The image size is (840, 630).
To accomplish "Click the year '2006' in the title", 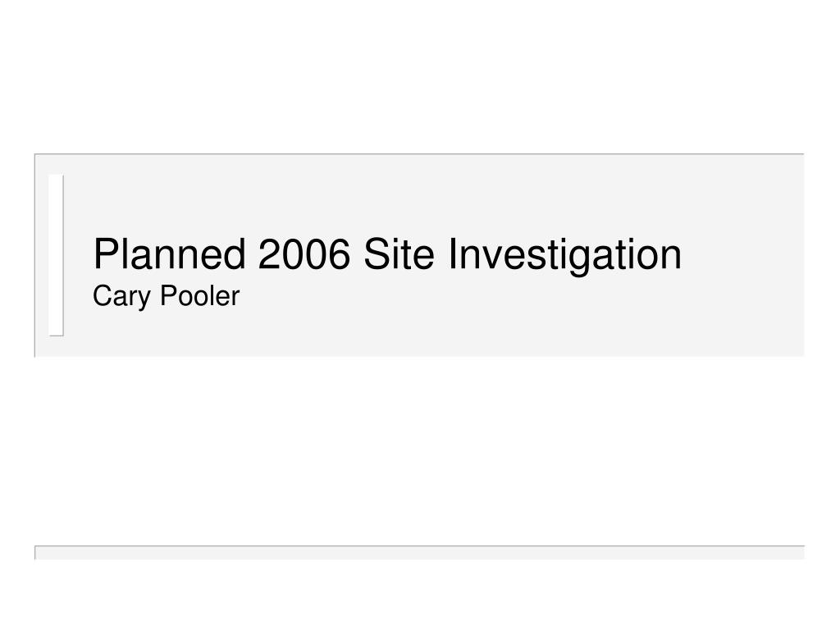I will [304, 254].
